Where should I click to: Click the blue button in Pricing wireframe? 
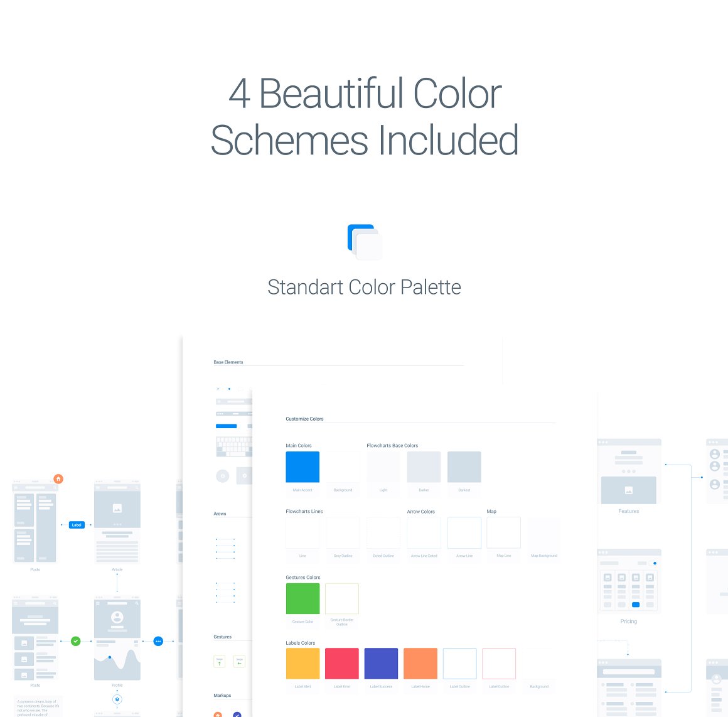(x=636, y=605)
